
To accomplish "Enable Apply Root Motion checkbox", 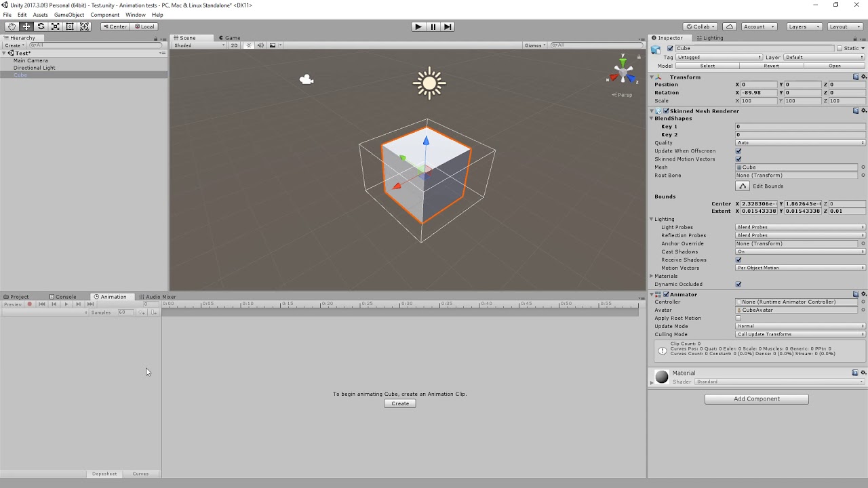I will (x=738, y=318).
